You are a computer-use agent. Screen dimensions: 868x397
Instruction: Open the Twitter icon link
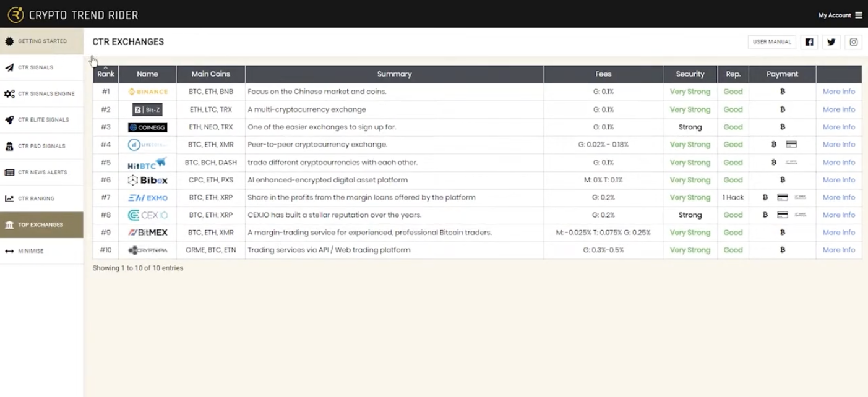(831, 42)
